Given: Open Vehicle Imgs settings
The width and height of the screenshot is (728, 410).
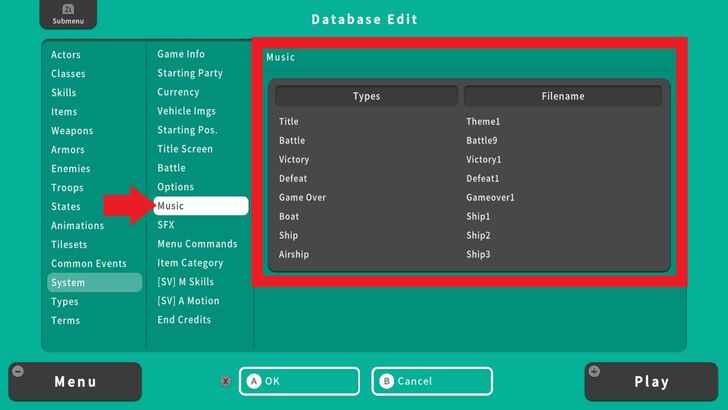Looking at the screenshot, I should click(x=186, y=111).
